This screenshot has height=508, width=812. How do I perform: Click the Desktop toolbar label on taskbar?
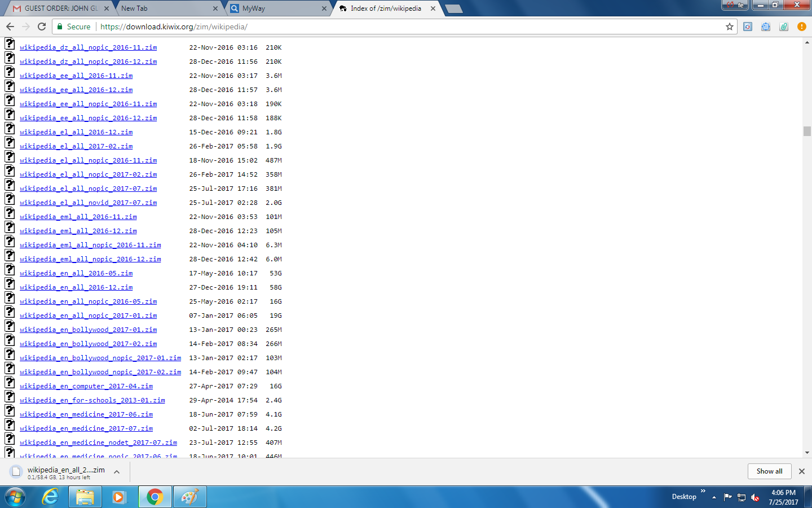coord(684,497)
